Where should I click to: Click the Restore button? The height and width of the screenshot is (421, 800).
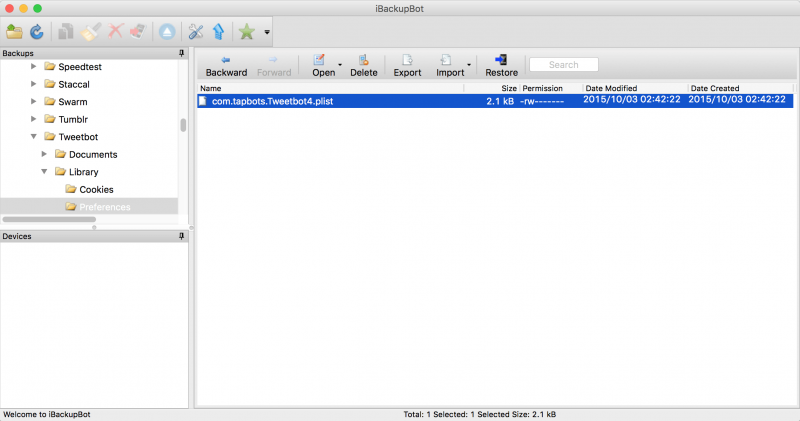click(x=502, y=66)
